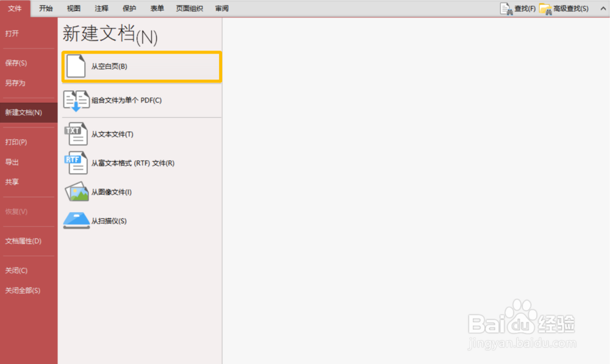Screen dimensions: 610x364
Task: Click the 高级查找(S) label in toolbar
Action: click(571, 9)
